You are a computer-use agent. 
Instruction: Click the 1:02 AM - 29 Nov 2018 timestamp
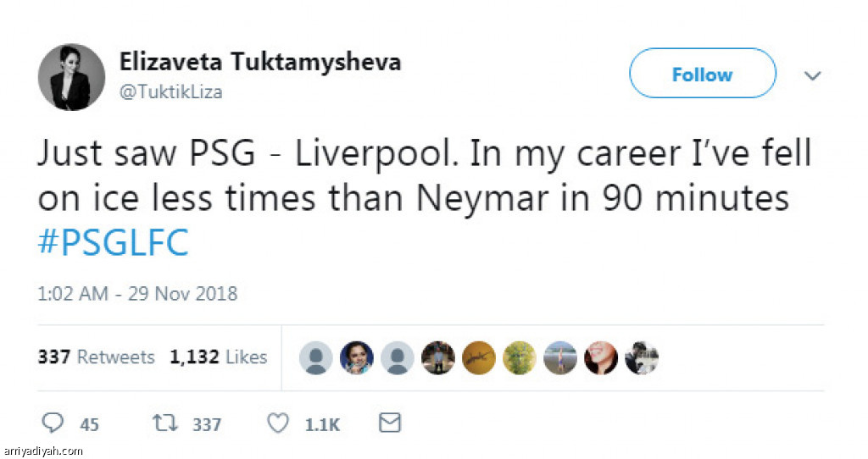pyautogui.click(x=137, y=294)
